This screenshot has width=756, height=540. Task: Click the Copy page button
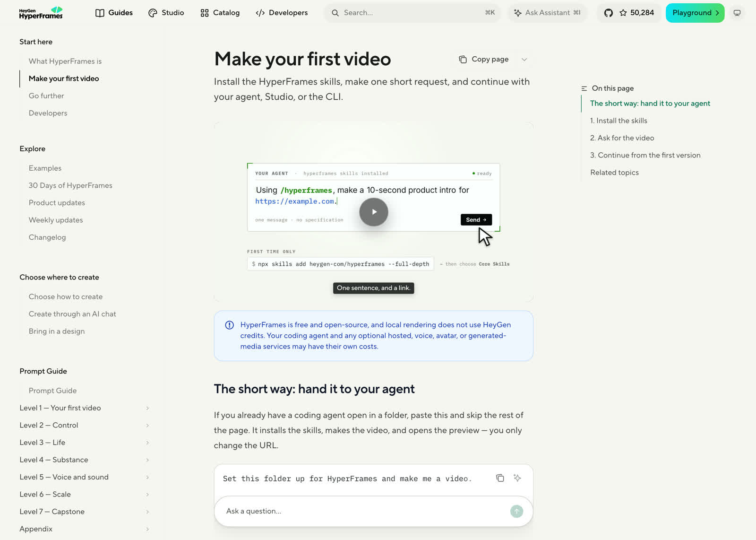[484, 59]
